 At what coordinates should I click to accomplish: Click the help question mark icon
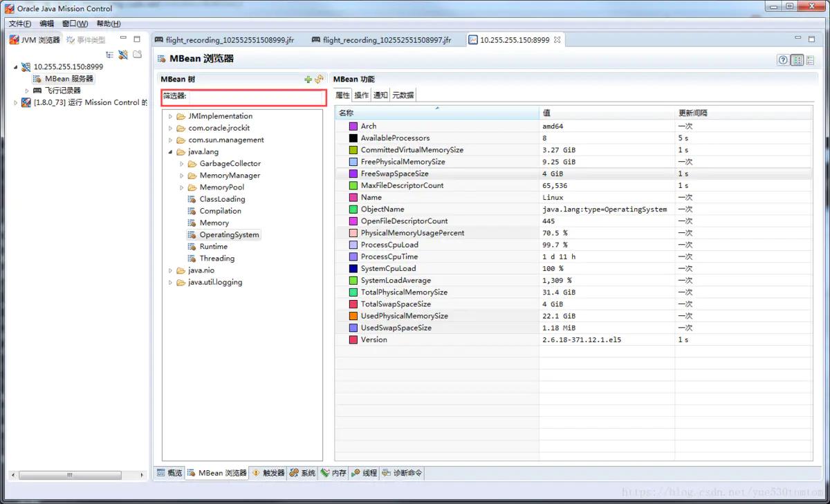tap(783, 60)
